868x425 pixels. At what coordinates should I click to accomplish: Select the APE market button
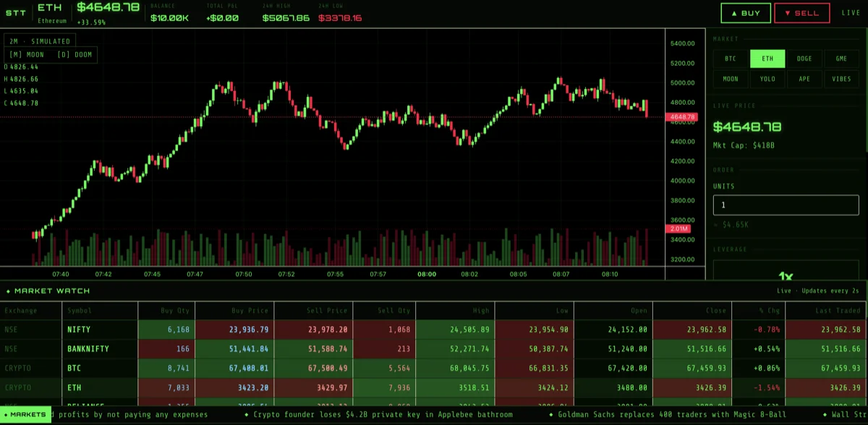click(804, 79)
